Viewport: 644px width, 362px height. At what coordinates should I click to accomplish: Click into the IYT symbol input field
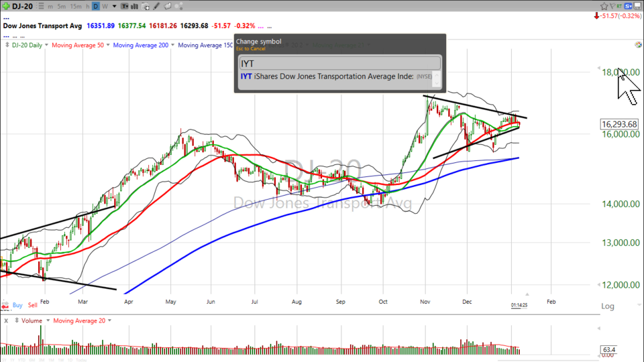[x=339, y=63]
